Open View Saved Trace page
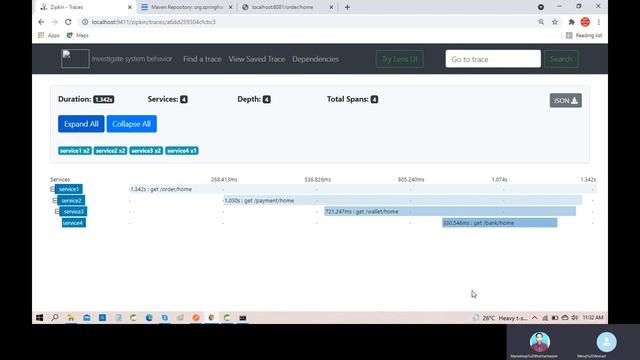This screenshot has height=360, width=640. point(257,59)
